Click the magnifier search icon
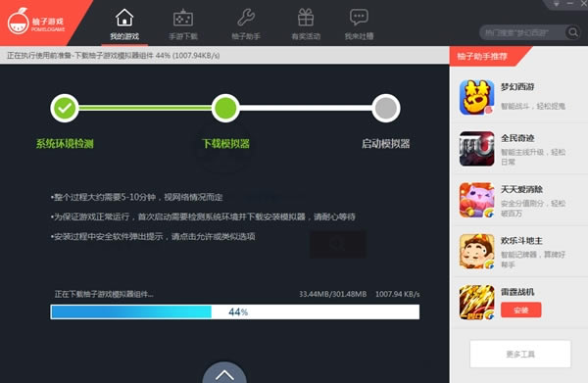This screenshot has width=588, height=383. pos(573,32)
